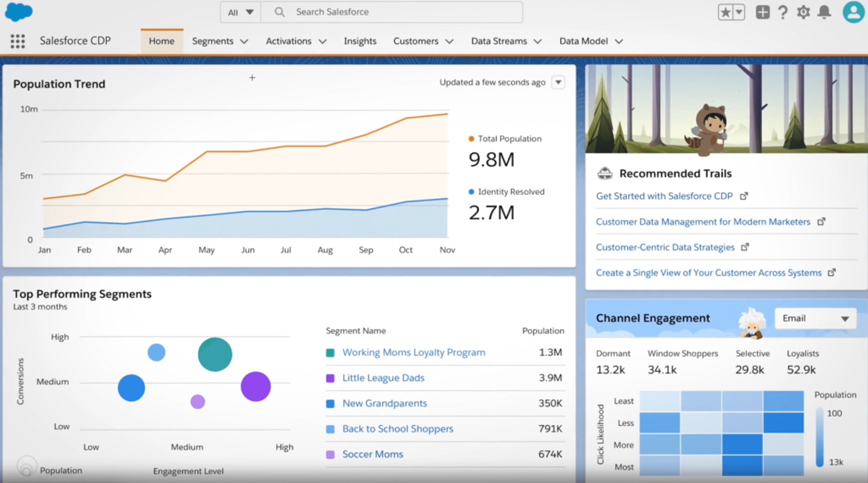This screenshot has height=483, width=868.
Task: Click the Population bubble-size legend icon
Action: (26, 467)
